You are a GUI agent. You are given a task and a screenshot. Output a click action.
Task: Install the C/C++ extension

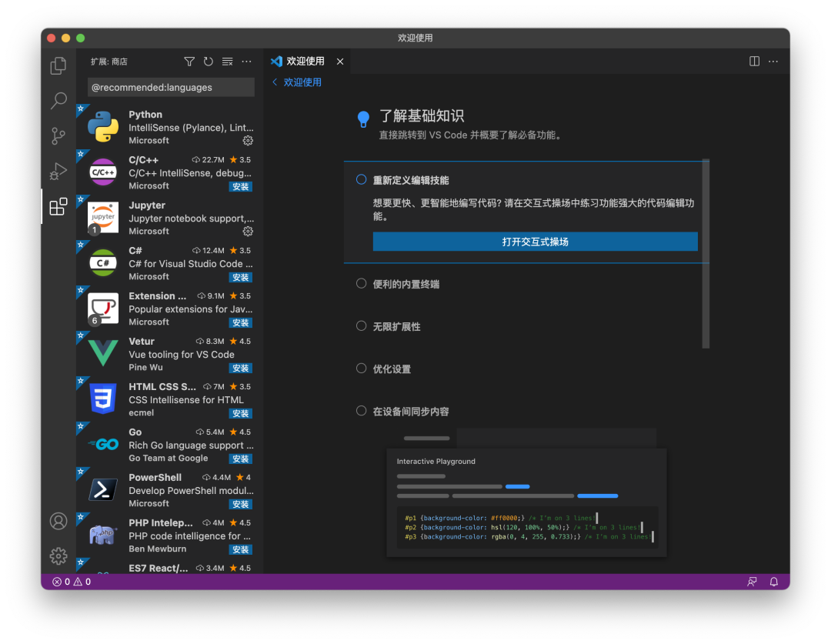pos(241,186)
